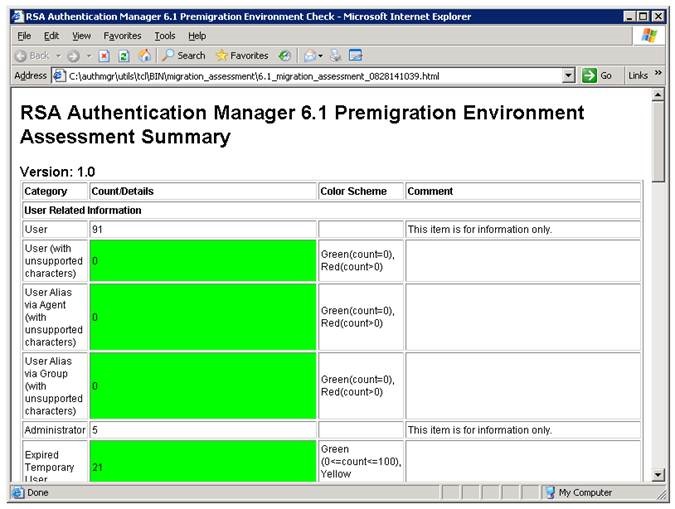This screenshot has height=509, width=675.
Task: Open the Tools menu
Action: tap(164, 35)
